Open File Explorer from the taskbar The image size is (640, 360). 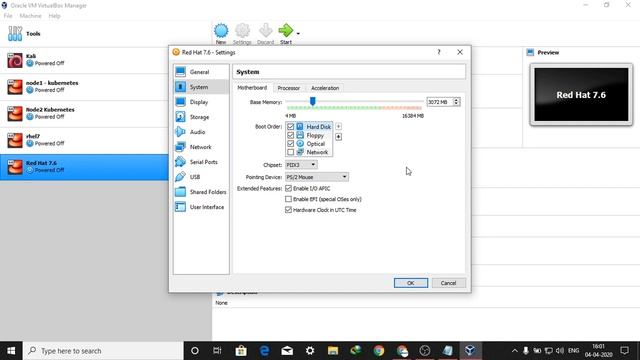[x=333, y=351]
